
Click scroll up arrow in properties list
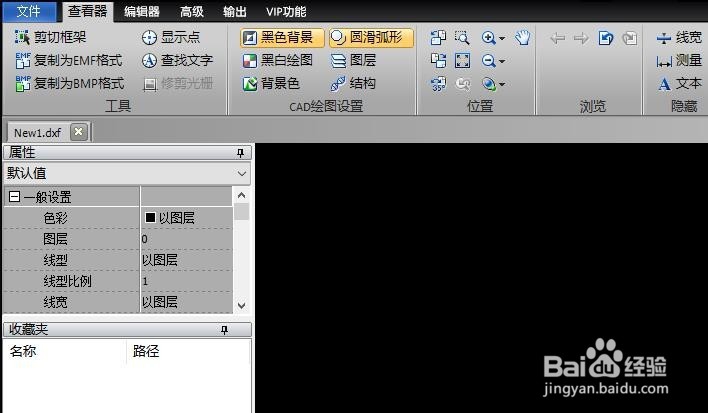click(x=242, y=195)
